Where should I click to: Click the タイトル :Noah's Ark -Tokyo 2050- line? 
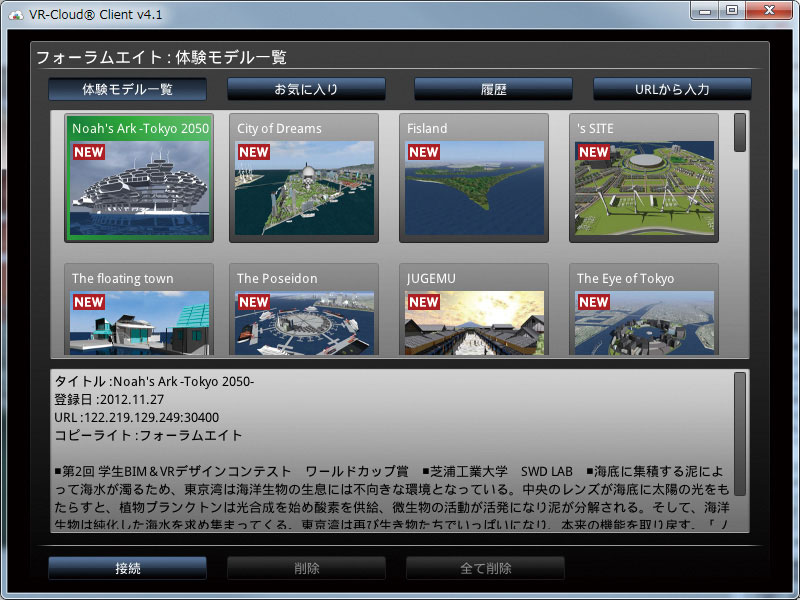point(154,381)
